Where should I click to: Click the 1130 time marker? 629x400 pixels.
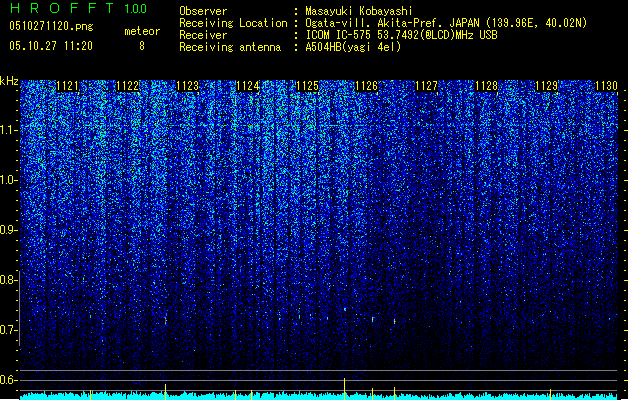606,86
